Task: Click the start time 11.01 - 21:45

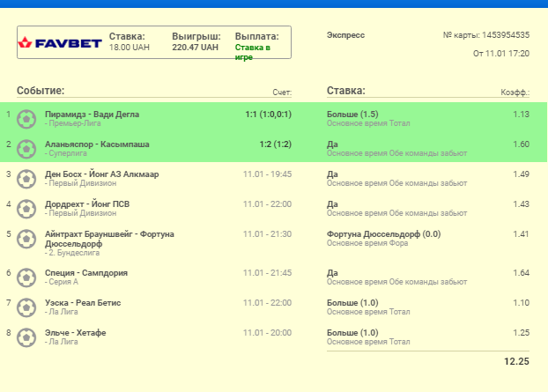Action: (x=267, y=273)
